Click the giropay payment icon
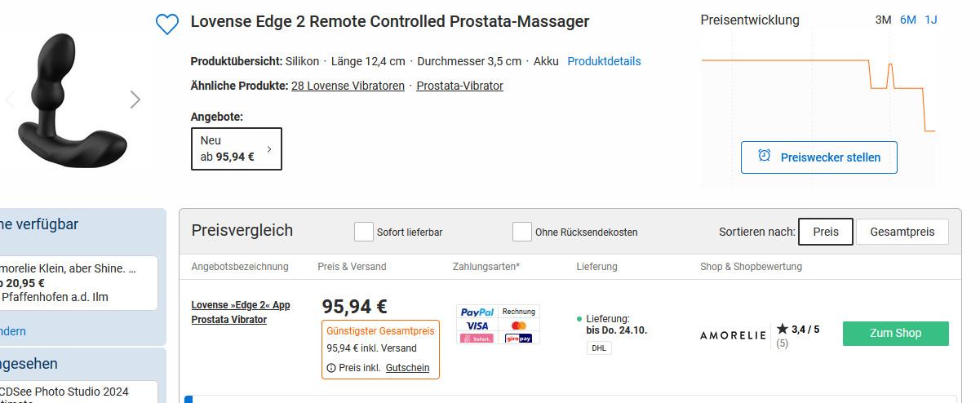Viewport: 980px width, 403px height. 518,338
